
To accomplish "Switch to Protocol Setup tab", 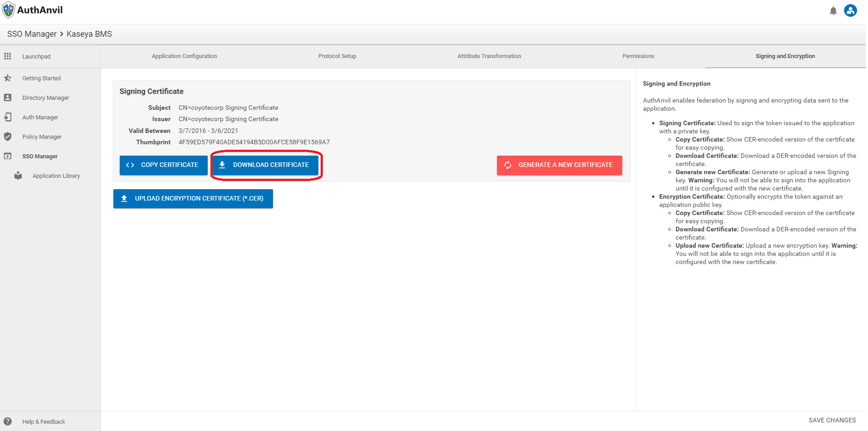I will 337,56.
